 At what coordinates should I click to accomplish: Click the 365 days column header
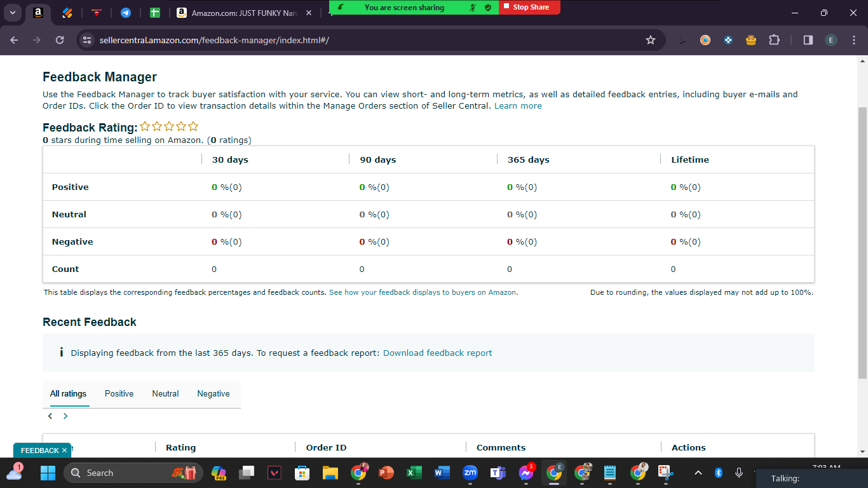pos(529,159)
